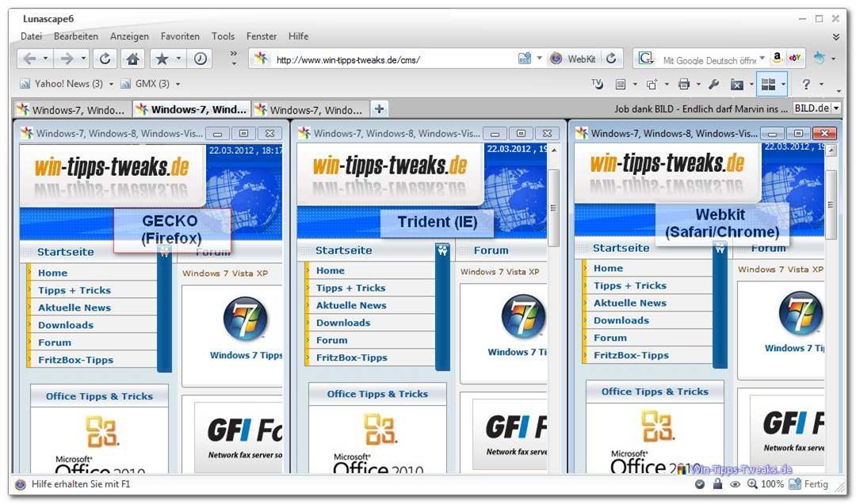Click the mouse-gesture icon left of the page icon
856x504 pixels.
point(598,84)
